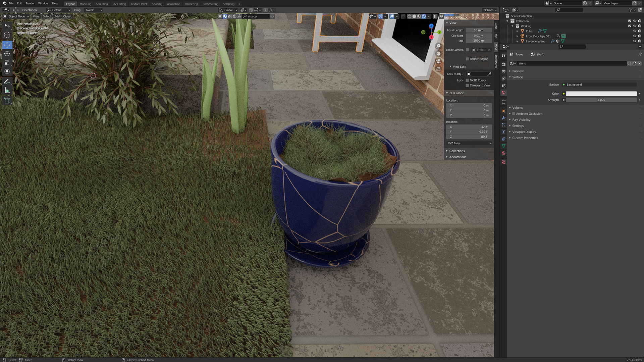Toggle camera view gizmo icon
644x362 pixels.
(x=438, y=61)
